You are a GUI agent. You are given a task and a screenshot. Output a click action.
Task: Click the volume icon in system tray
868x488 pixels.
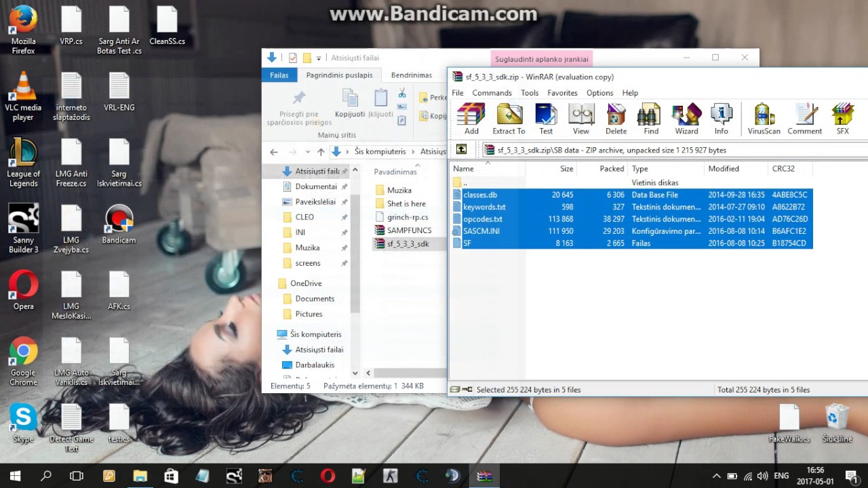pyautogui.click(x=762, y=476)
